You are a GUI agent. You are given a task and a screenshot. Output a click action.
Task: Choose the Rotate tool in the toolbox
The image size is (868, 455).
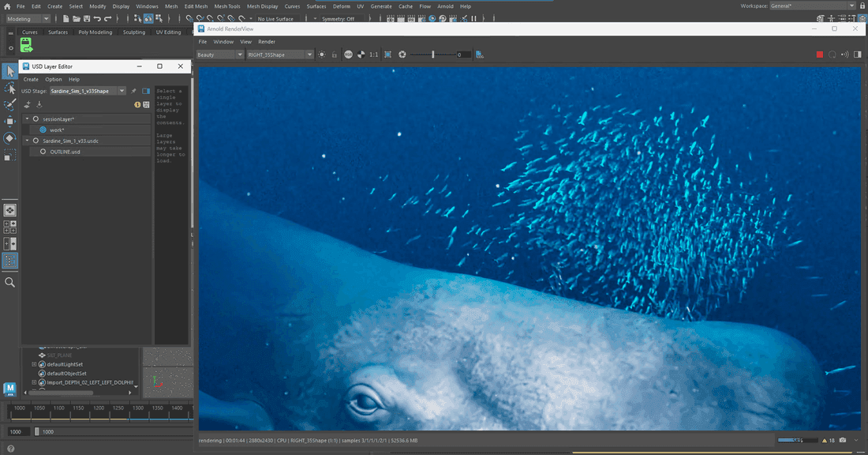(9, 138)
